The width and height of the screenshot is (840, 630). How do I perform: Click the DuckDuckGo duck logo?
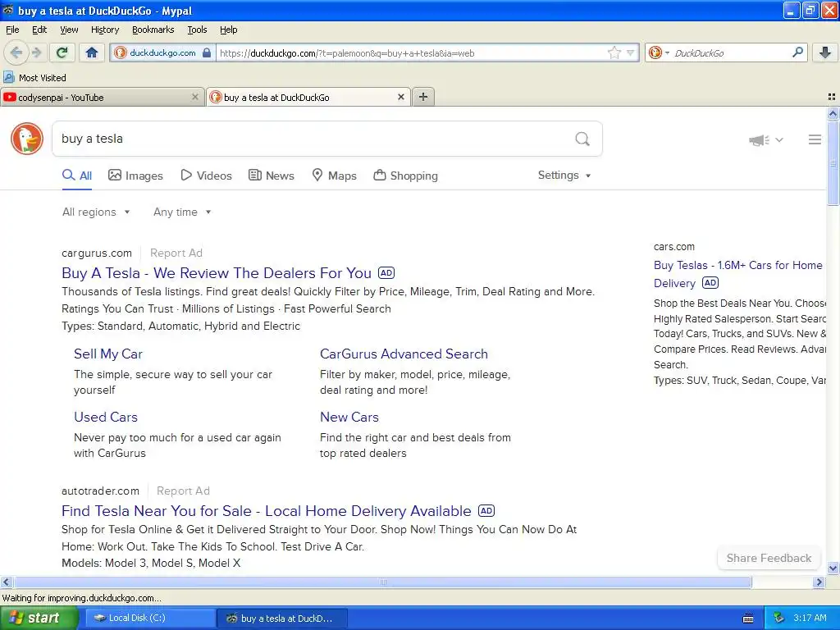[x=27, y=139]
